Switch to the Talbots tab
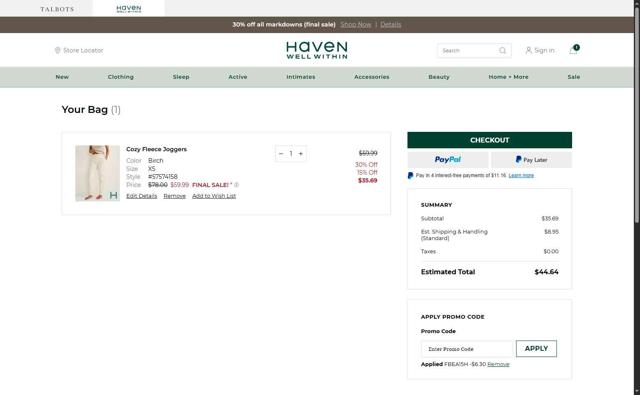 [57, 9]
